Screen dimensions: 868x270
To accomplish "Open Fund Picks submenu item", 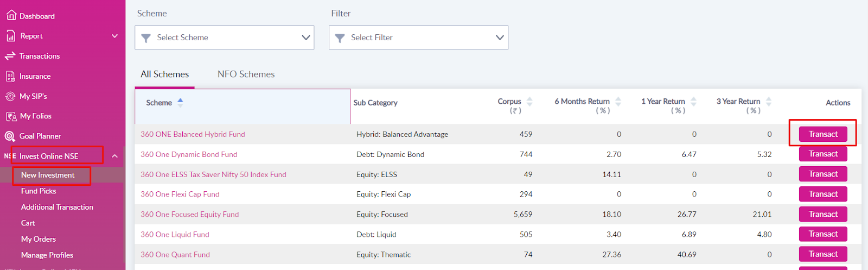I will (39, 191).
